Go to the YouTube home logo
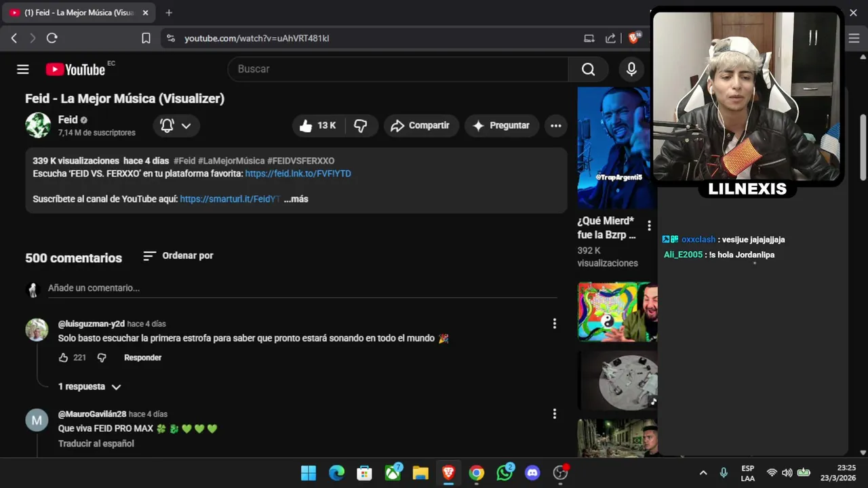Screen dimensions: 868x488 pos(75,69)
